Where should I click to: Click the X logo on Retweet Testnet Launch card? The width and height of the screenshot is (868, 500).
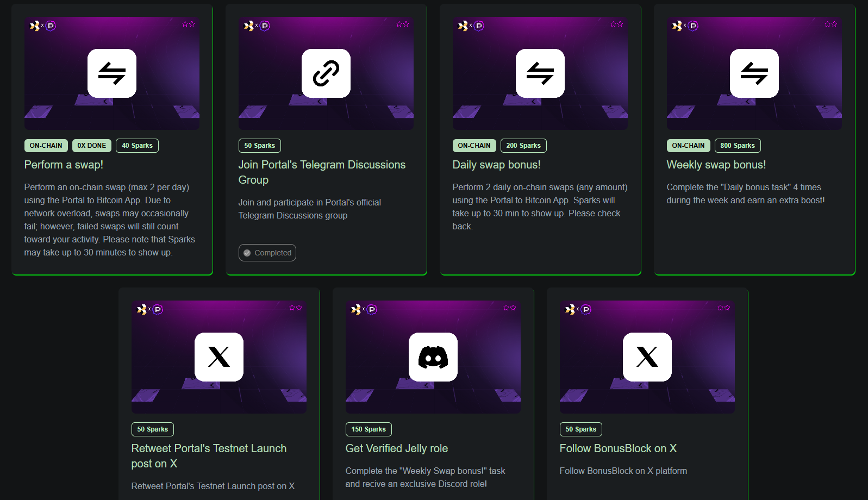pyautogui.click(x=219, y=357)
